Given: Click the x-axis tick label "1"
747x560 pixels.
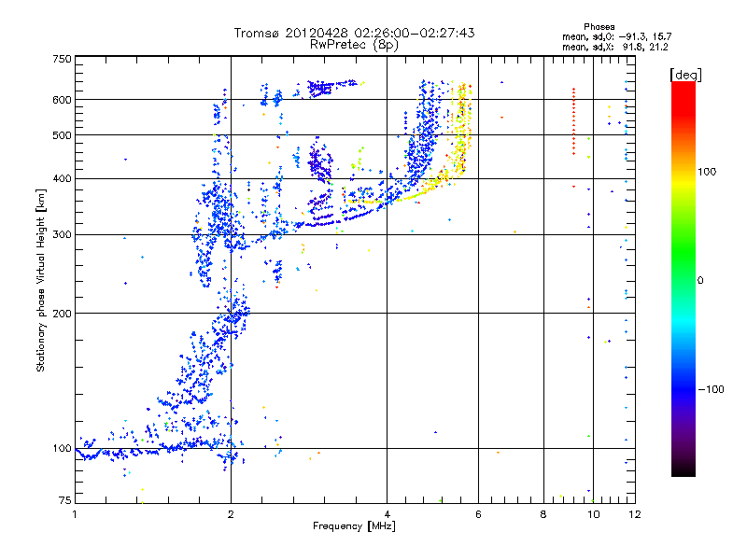Looking at the screenshot, I should tap(75, 514).
